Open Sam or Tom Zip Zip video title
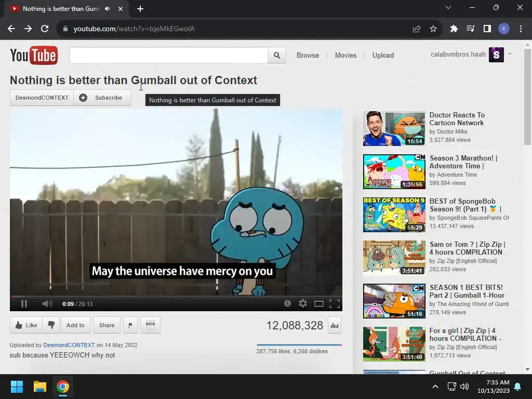The width and height of the screenshot is (532, 399). coord(467,248)
